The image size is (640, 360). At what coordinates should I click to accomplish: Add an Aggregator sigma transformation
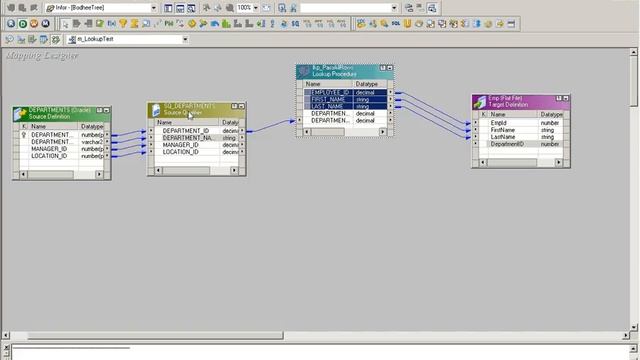coord(134,24)
